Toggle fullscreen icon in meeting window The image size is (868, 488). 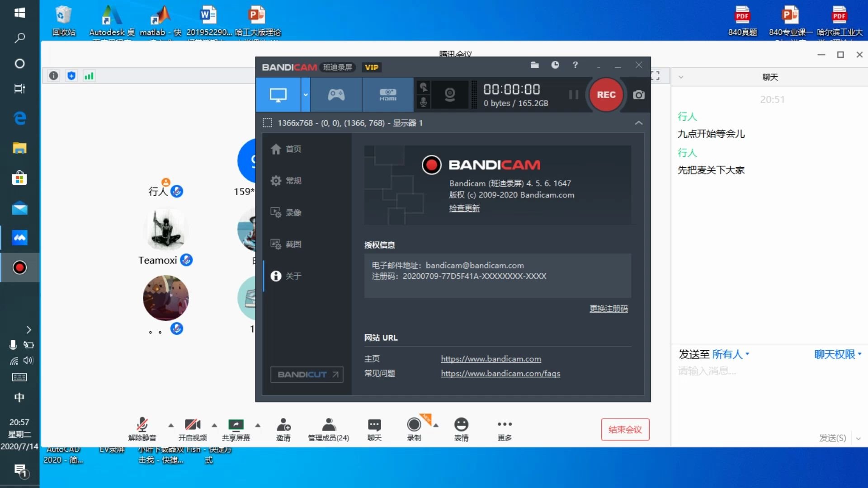click(656, 75)
